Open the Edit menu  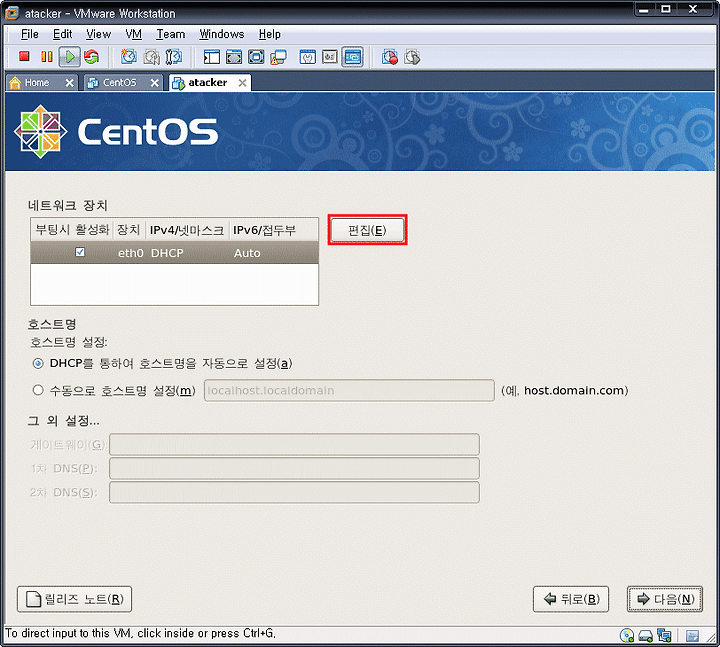coord(62,34)
